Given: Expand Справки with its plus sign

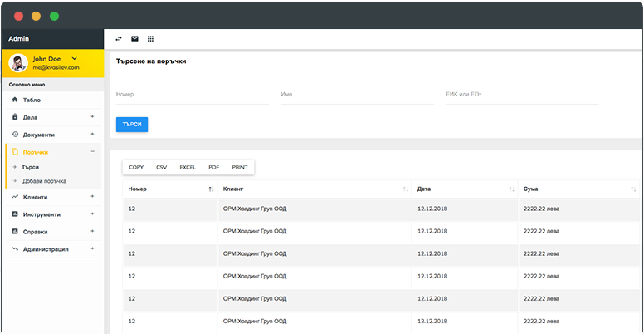Looking at the screenshot, I should [x=92, y=231].
